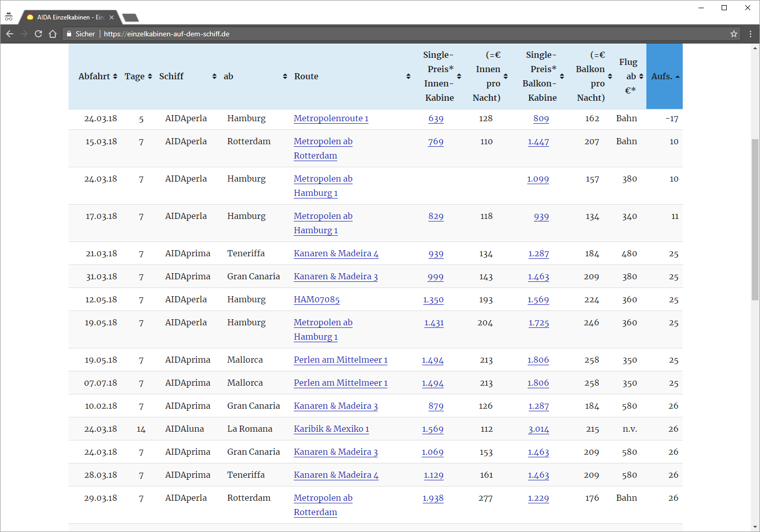The height and width of the screenshot is (532, 760).
Task: Sort table by Route column
Action: click(352, 76)
